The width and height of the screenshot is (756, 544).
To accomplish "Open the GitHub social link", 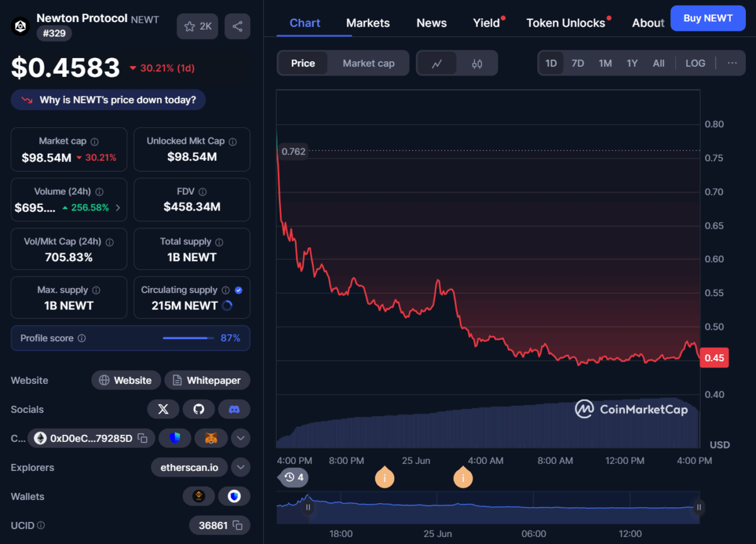I will (198, 409).
